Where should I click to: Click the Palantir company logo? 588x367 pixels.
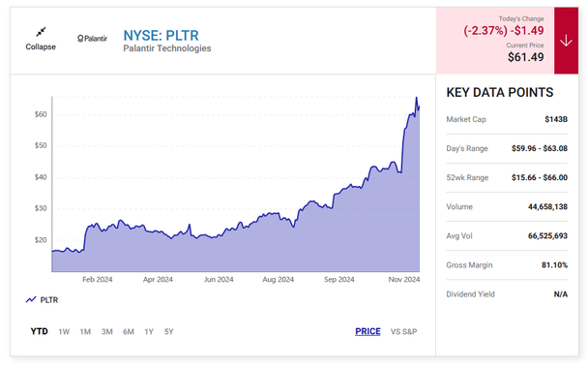(x=92, y=39)
